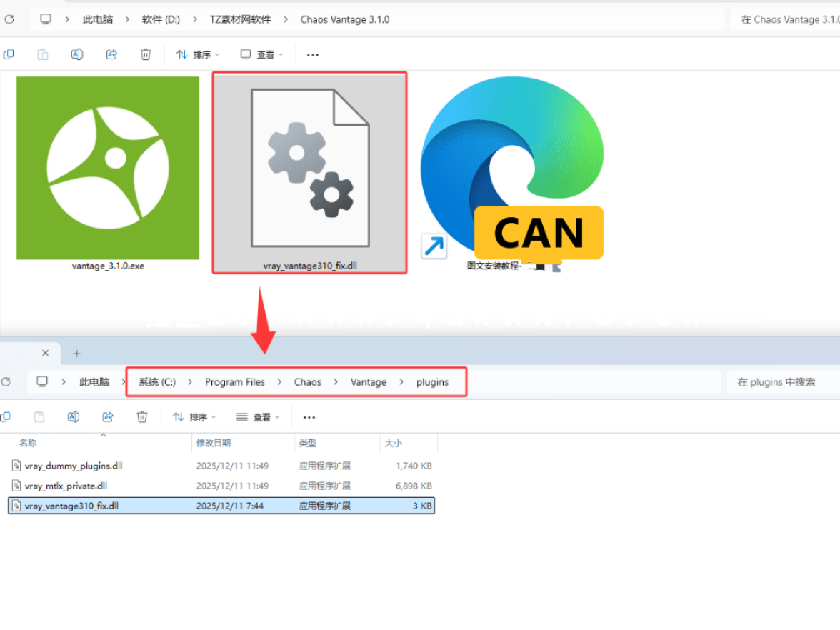The width and height of the screenshot is (840, 630).
Task: Go to 此电脑 using the top breadcrumb
Action: coord(97,19)
